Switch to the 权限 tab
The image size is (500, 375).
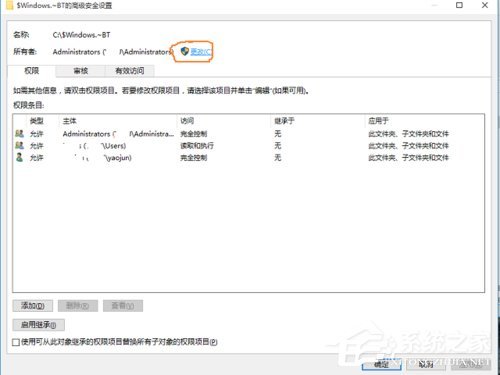tap(32, 71)
